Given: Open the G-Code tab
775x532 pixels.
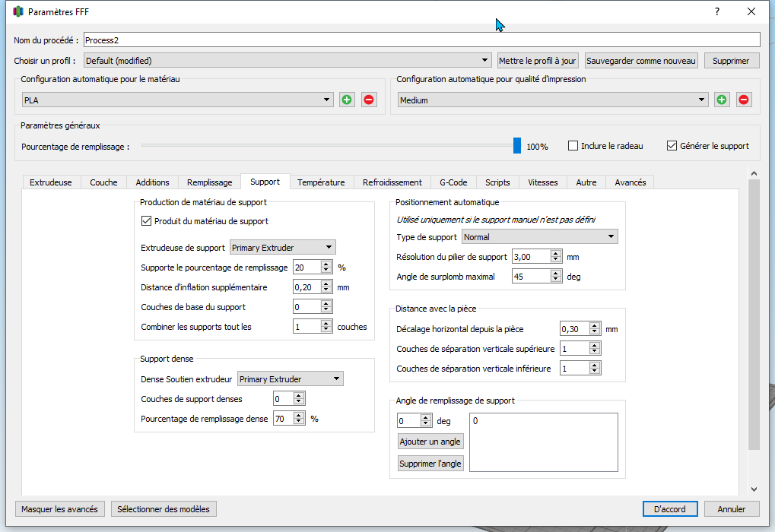Looking at the screenshot, I should coord(453,182).
